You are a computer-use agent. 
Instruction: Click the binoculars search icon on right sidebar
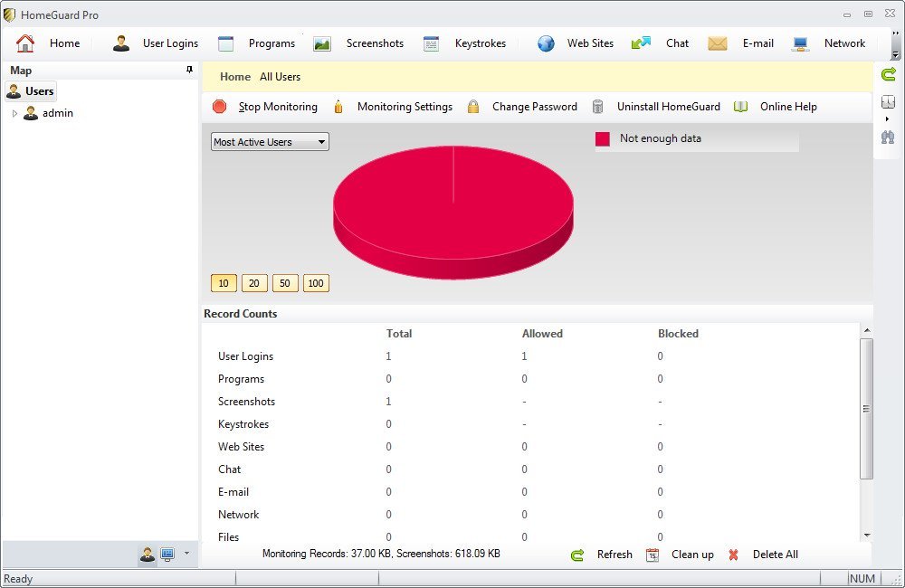pyautogui.click(x=888, y=138)
